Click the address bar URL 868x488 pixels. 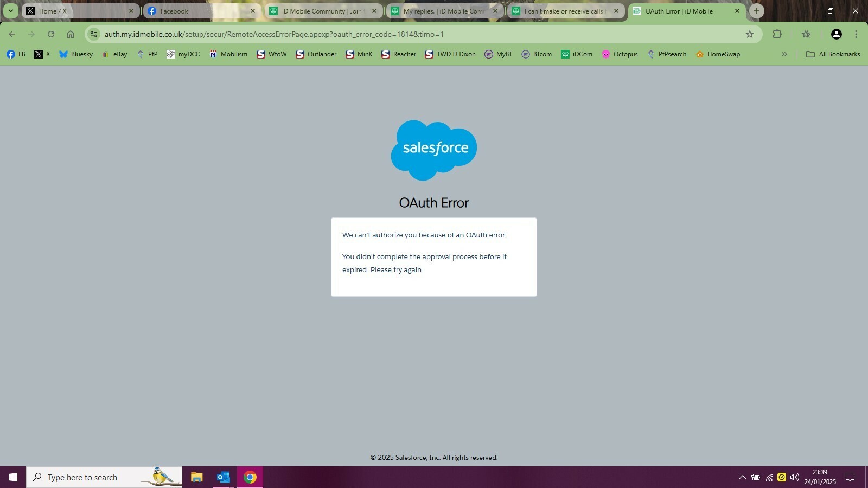click(274, 34)
